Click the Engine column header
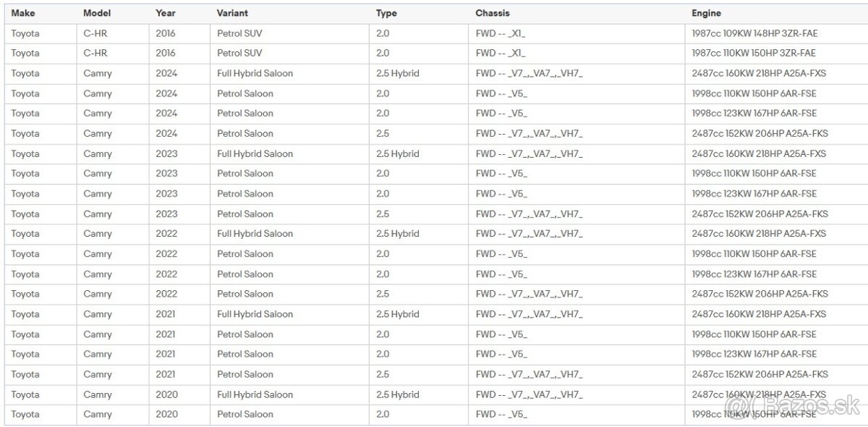Viewport: 868px width, 427px height. point(706,13)
